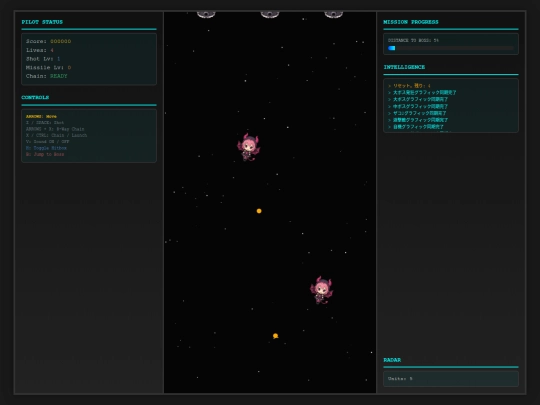The height and width of the screenshot is (405, 540).
Task: Click the Distance to Boss progress bar
Action: 450,48
